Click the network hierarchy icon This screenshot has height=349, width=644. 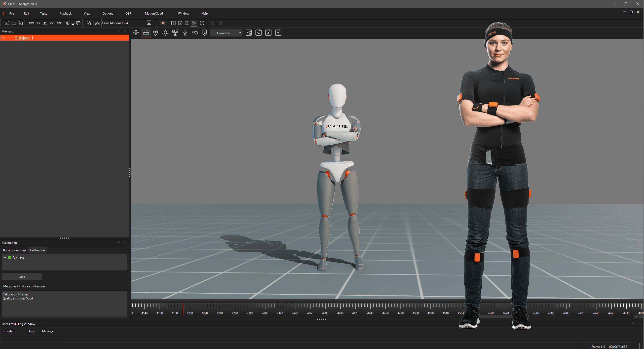pyautogui.click(x=97, y=23)
